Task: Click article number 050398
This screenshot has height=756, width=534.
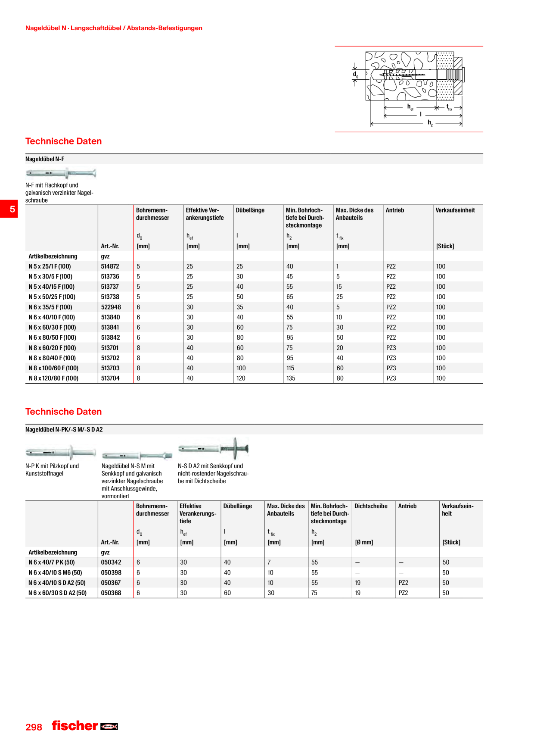Action: click(x=111, y=573)
